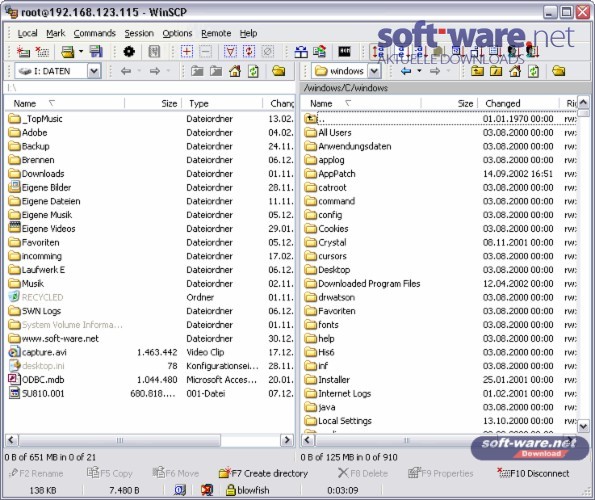
Task: Open the Mark menu
Action: click(56, 33)
